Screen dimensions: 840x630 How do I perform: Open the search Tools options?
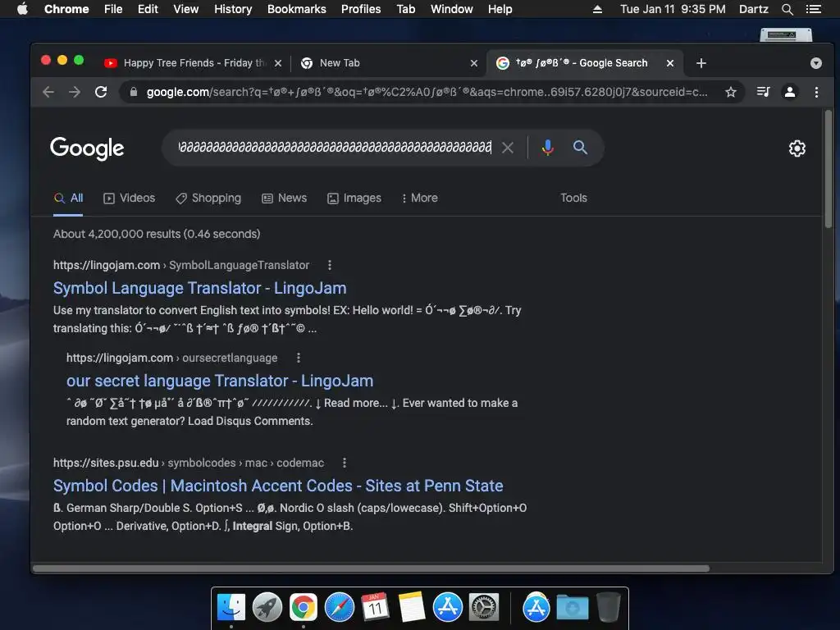coord(573,199)
